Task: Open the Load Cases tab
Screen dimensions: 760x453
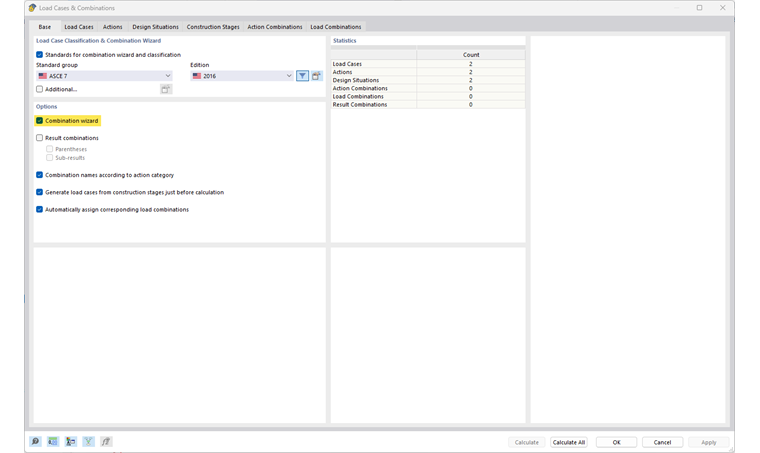Action: pyautogui.click(x=79, y=27)
